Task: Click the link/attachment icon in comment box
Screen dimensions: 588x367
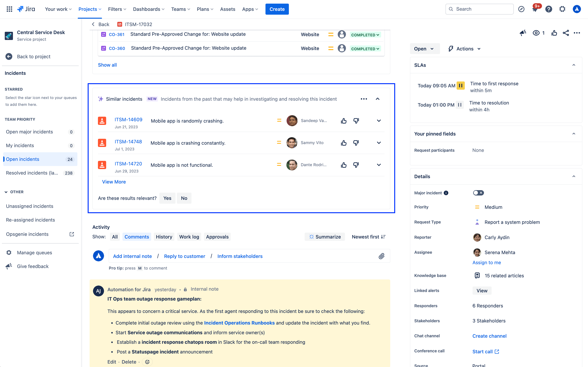Action: pos(381,256)
